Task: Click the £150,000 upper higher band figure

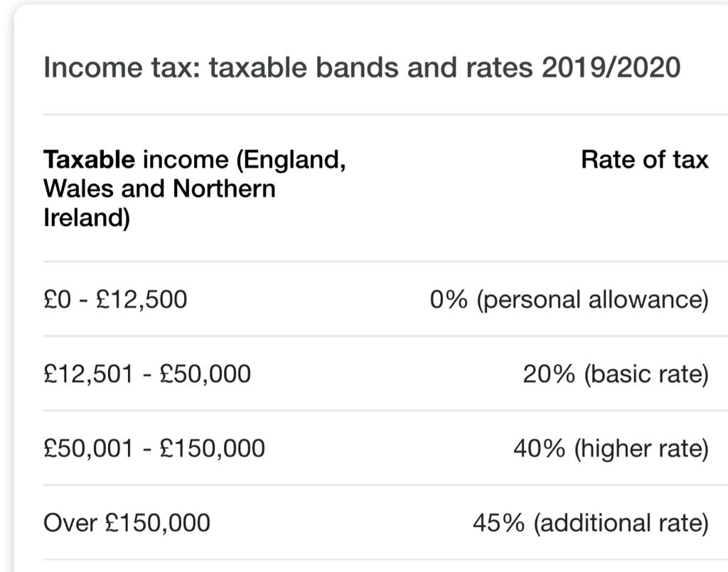Action: (212, 448)
